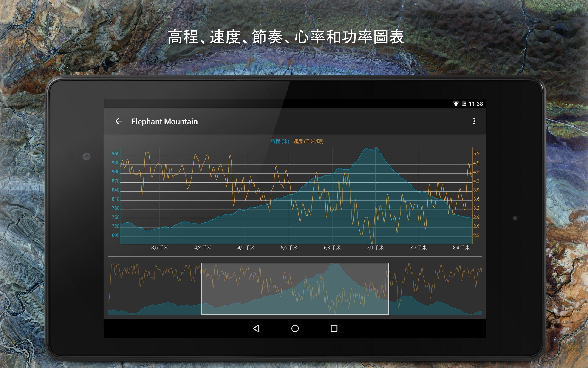The height and width of the screenshot is (368, 588).
Task: Click the 5,2 speed axis value
Action: pos(476,154)
